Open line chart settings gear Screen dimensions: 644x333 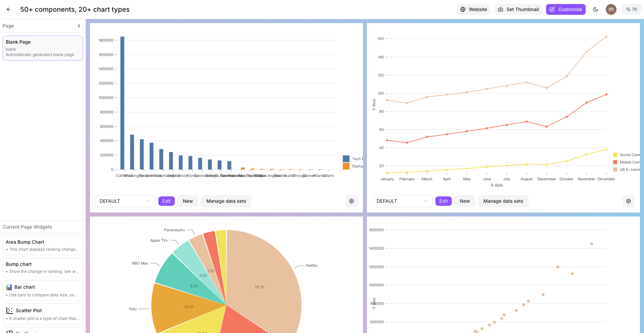tap(629, 201)
